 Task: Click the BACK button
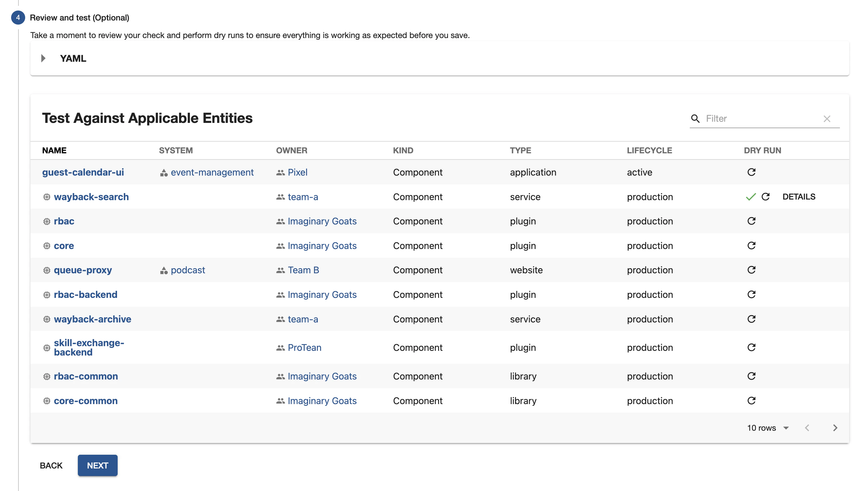coord(51,465)
